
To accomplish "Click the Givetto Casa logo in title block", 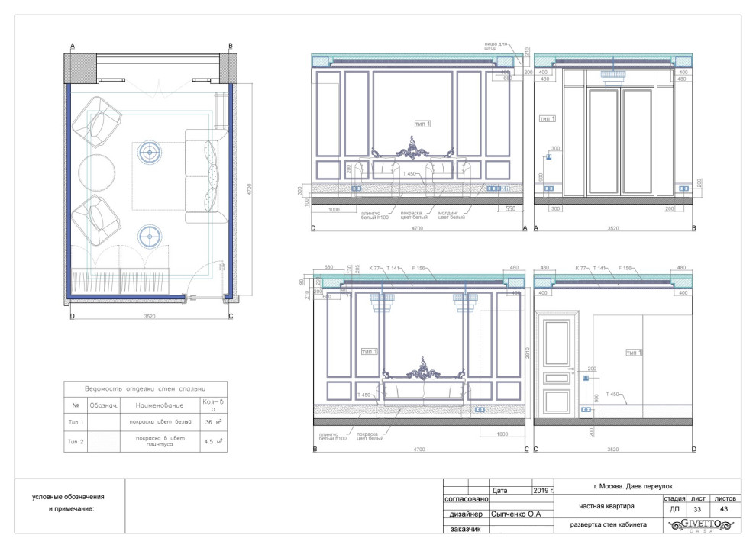I will point(700,525).
